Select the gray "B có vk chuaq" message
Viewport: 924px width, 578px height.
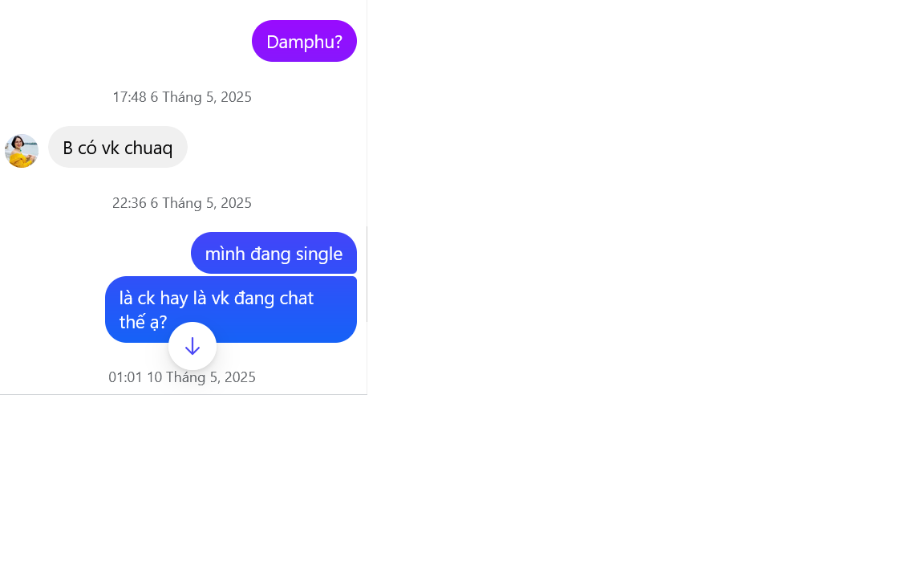(x=118, y=148)
